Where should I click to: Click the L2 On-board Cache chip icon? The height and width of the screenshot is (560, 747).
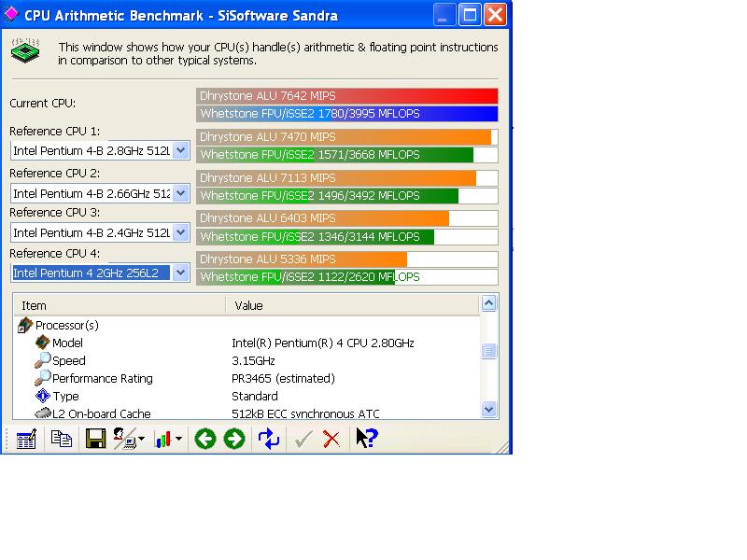43,413
